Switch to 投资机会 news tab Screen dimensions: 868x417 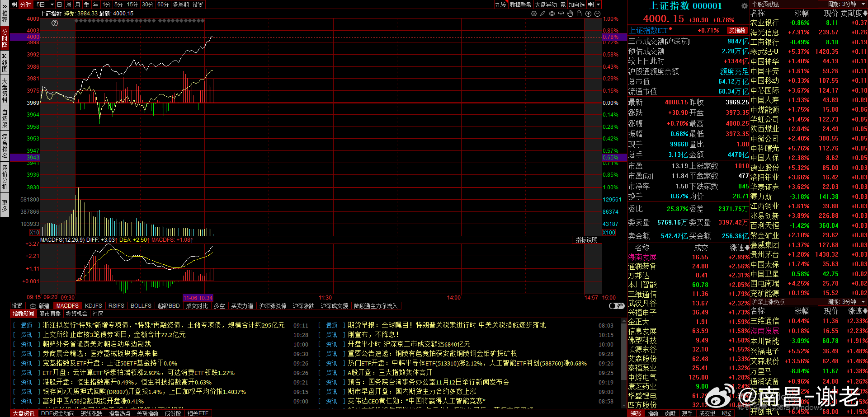coord(76,314)
